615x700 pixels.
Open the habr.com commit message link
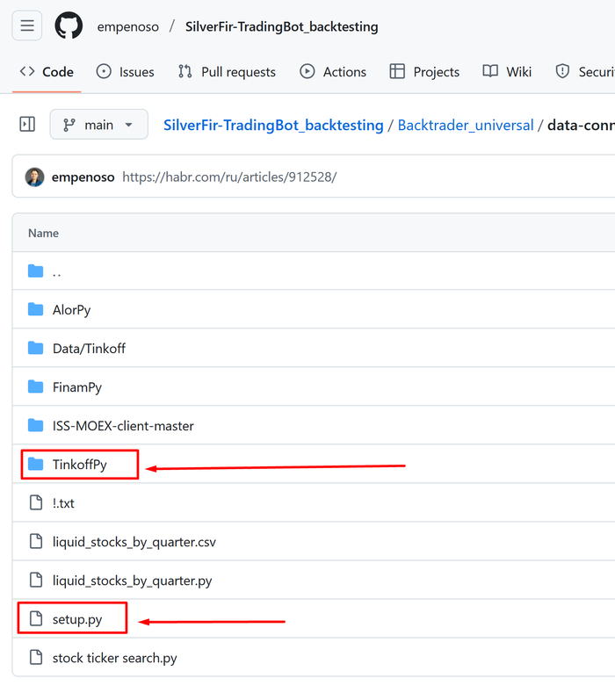[x=229, y=177]
